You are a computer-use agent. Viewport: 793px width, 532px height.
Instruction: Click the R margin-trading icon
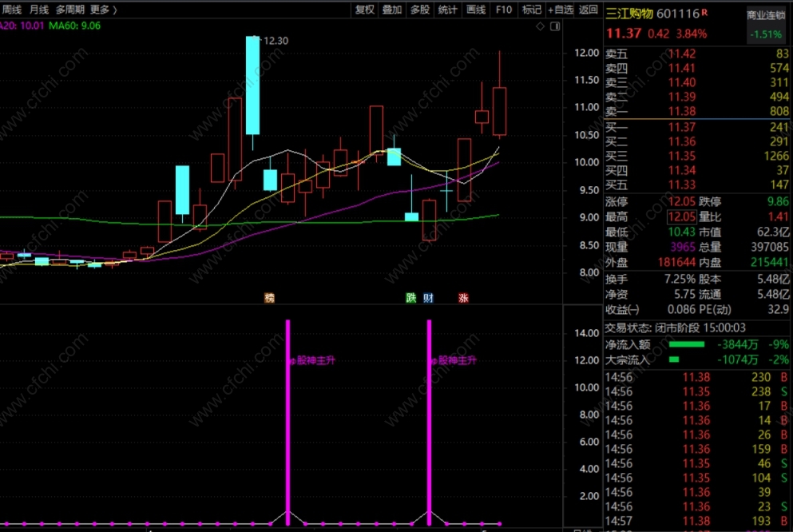pyautogui.click(x=705, y=12)
